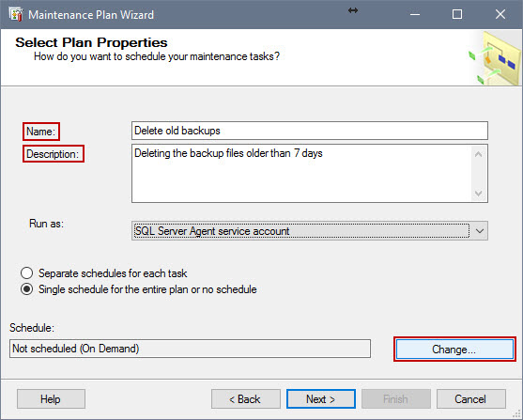Click inside the Description text area
Viewport: 523px width, 420px height.
tap(301, 173)
